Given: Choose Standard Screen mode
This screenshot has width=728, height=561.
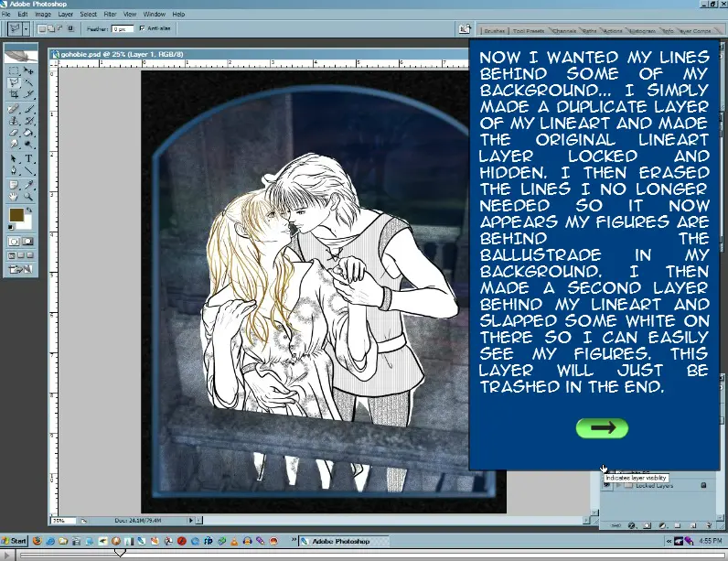Looking at the screenshot, I should 12,255.
